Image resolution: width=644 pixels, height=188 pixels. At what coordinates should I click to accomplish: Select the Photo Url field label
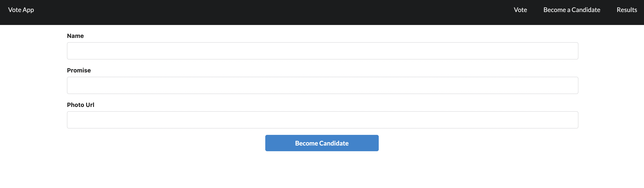[x=81, y=105]
